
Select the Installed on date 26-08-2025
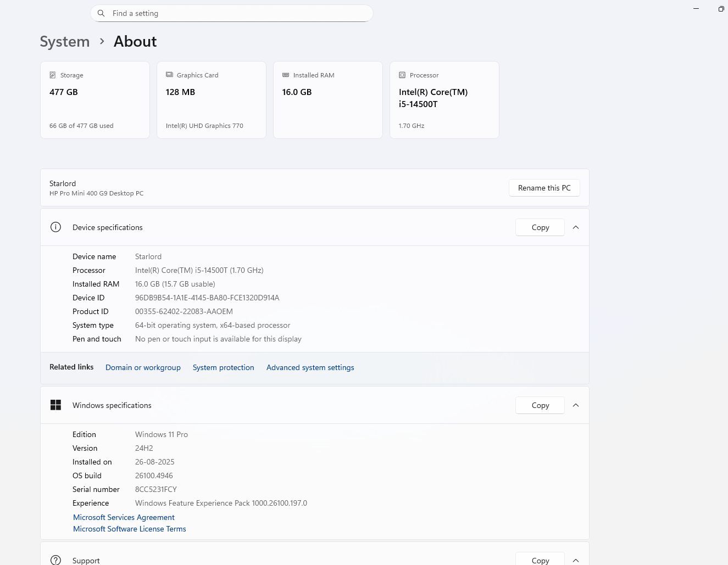point(155,462)
